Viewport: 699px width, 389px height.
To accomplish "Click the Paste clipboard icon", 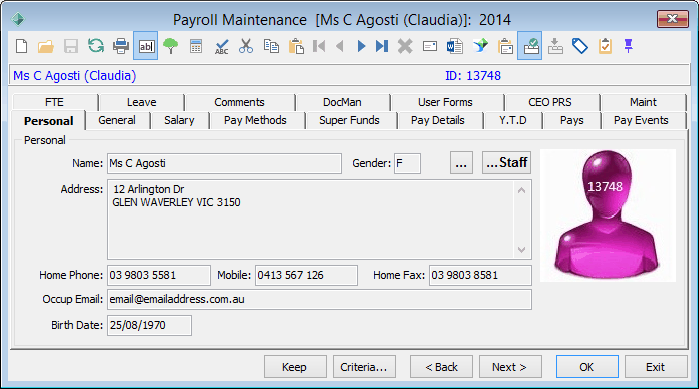I will (296, 46).
